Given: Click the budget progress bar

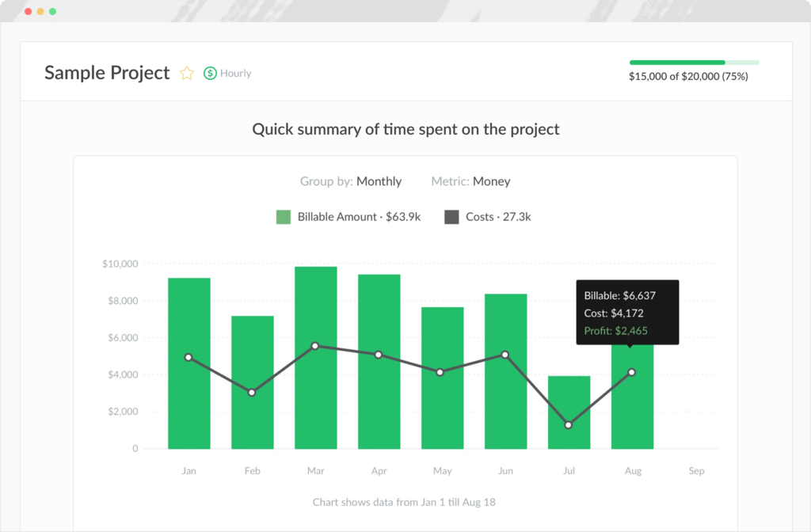Looking at the screenshot, I should point(693,61).
